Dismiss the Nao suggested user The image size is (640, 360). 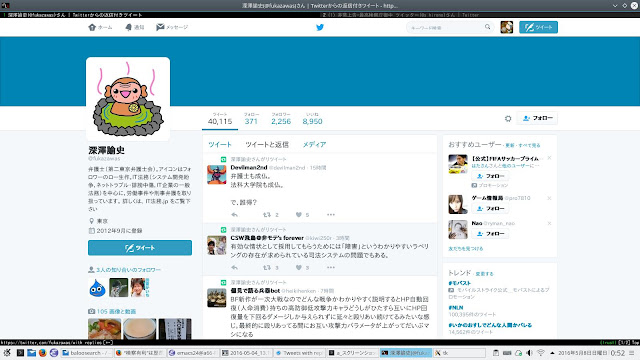(549, 223)
